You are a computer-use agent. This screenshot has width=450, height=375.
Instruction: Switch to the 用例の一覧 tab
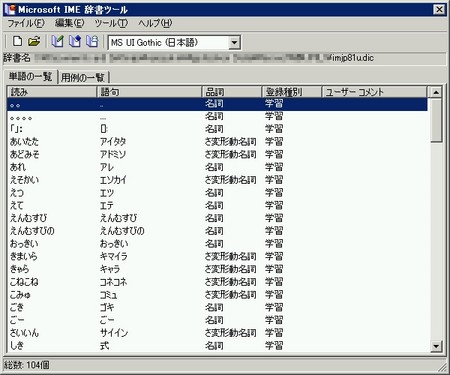tap(83, 77)
